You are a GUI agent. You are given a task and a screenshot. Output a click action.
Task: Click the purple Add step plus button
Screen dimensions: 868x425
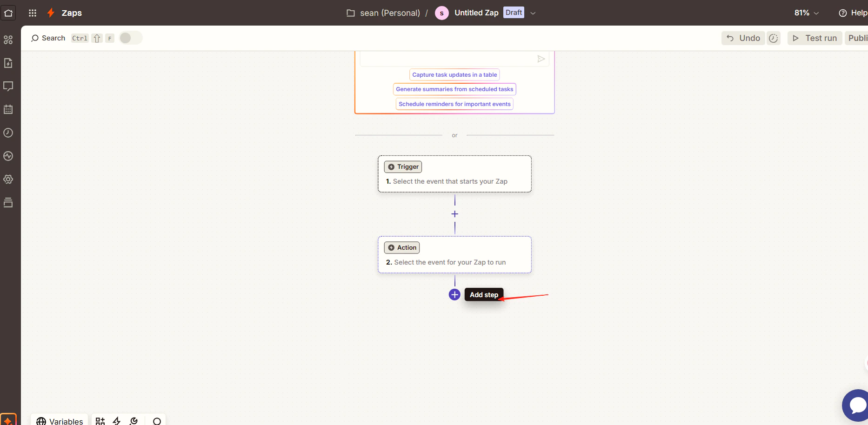pyautogui.click(x=454, y=295)
